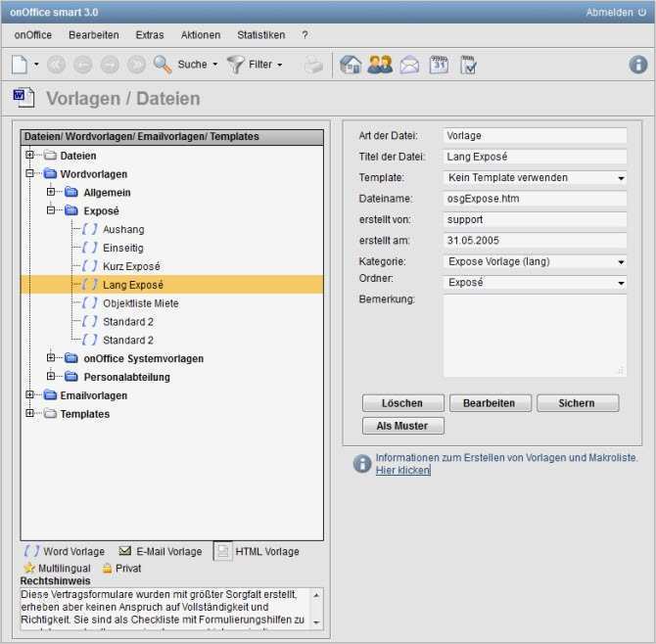Open the Ordner dropdown

(x=535, y=283)
